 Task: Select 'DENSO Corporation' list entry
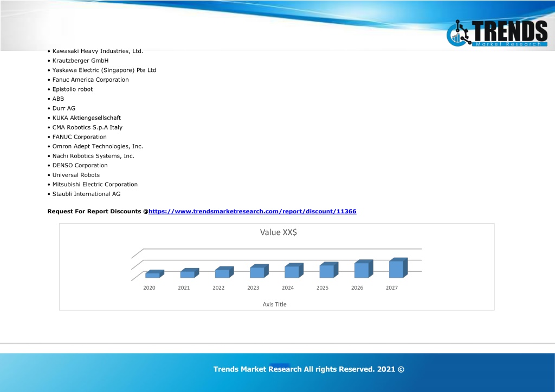[80, 166]
